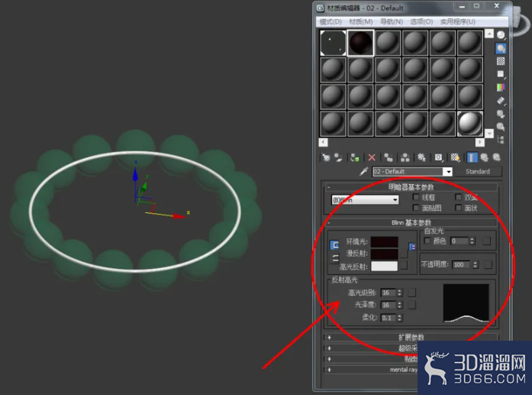The width and height of the screenshot is (532, 395).
Task: Toggle ambient-diffuse map lock icon
Action: tap(413, 247)
